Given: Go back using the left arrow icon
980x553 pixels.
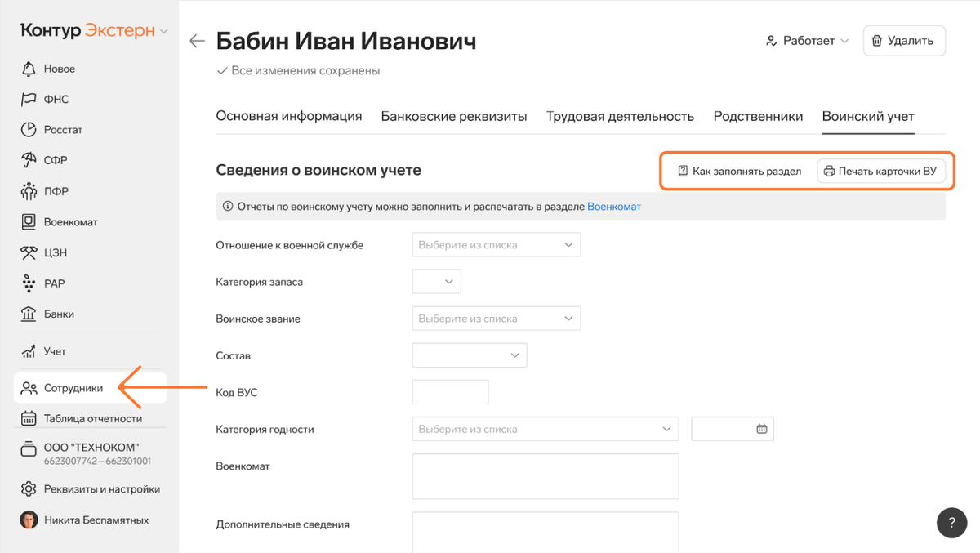Looking at the screenshot, I should pos(197,41).
